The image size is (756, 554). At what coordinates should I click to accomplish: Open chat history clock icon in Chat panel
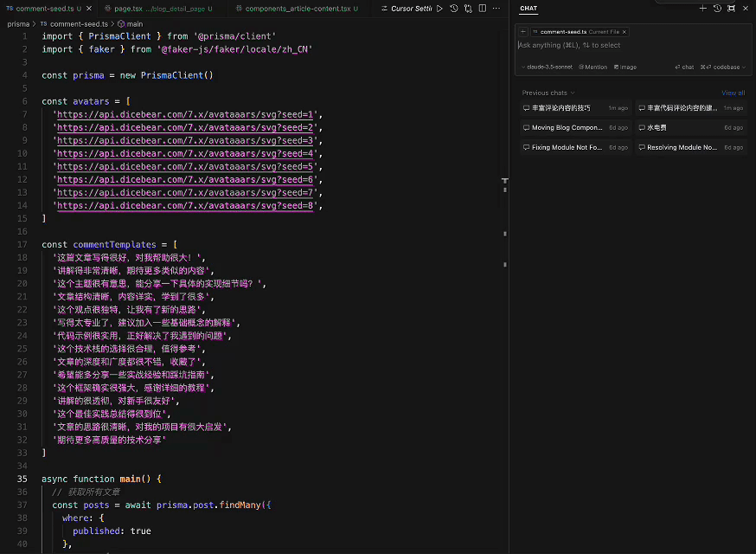click(717, 9)
